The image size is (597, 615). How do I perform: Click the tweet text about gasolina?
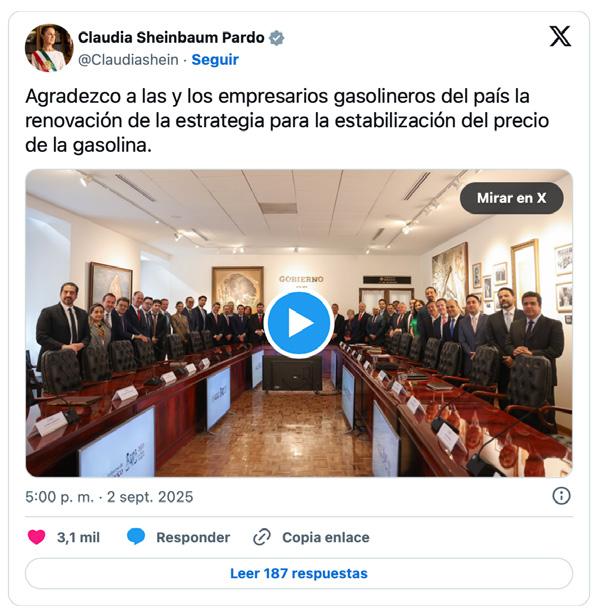click(287, 121)
